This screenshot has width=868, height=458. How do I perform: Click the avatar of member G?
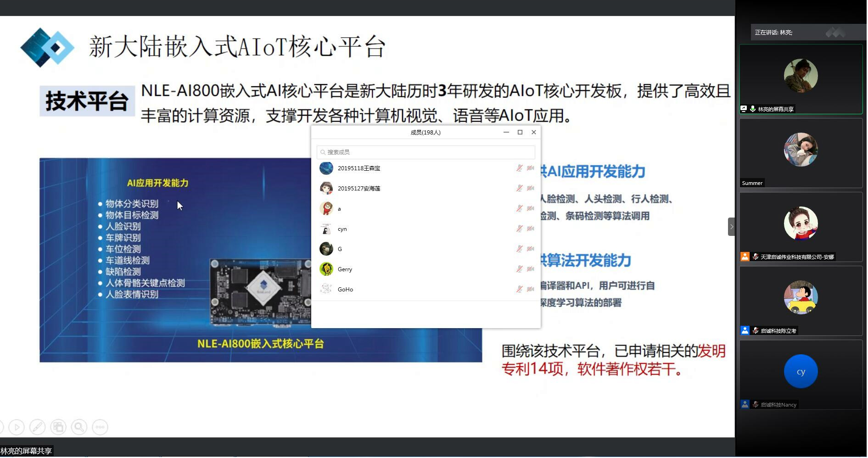[326, 249]
